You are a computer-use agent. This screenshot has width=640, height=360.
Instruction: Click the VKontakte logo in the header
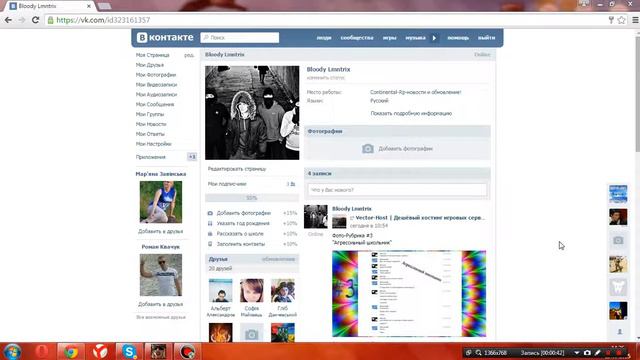coord(165,38)
